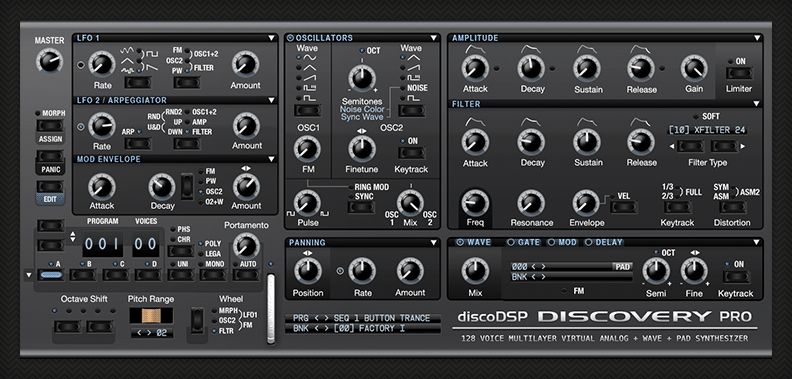This screenshot has height=379, width=792.
Task: Click the ASSIGN button
Action: 50,139
